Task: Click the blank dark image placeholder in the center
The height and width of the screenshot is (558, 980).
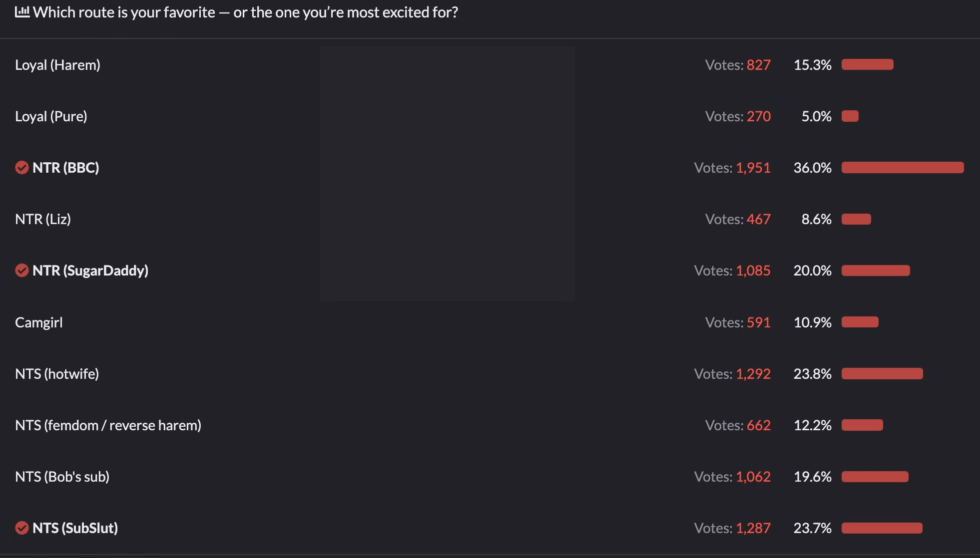Action: coord(448,174)
